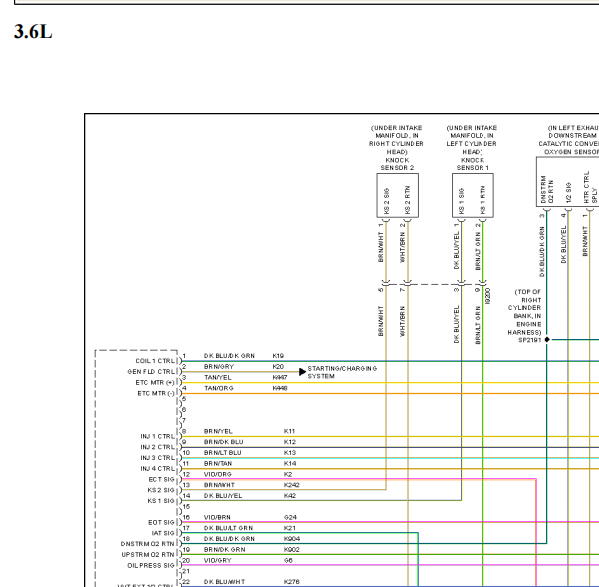This screenshot has width=599, height=587.
Task: Click circuit code G6
Action: [x=288, y=560]
